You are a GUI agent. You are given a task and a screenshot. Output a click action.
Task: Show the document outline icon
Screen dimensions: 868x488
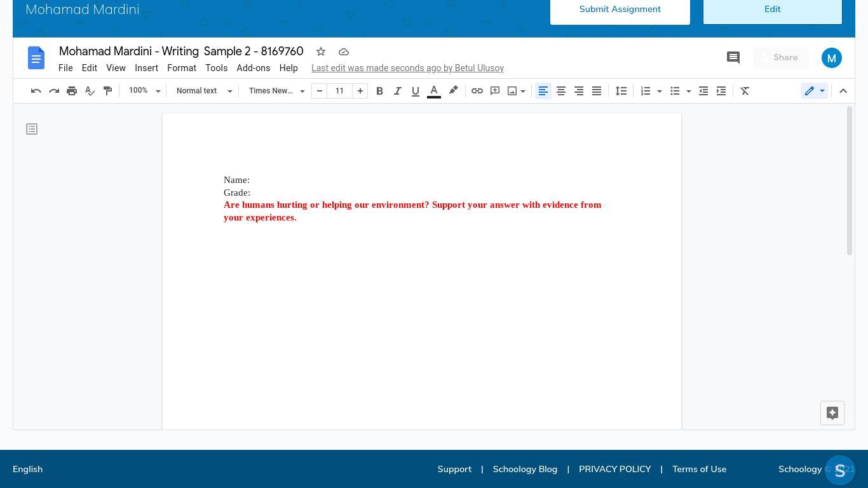32,129
